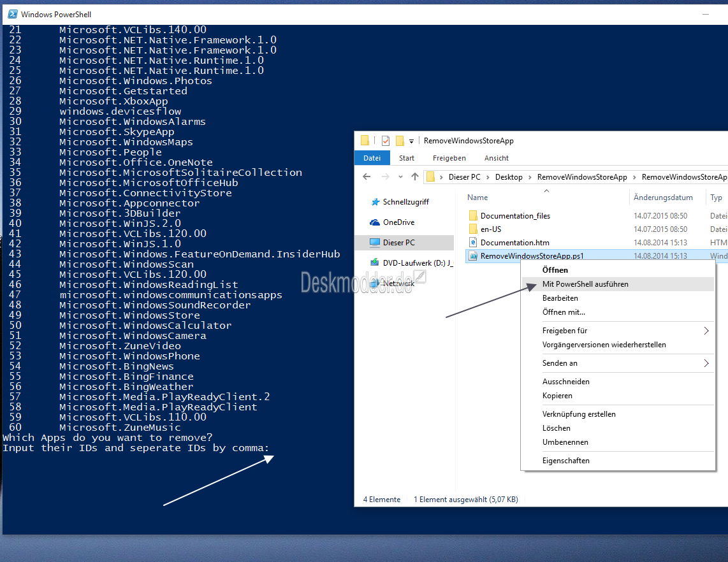Viewport: 728px width, 562px height.
Task: Click the '4 Elemente' status bar text
Action: pos(382,500)
